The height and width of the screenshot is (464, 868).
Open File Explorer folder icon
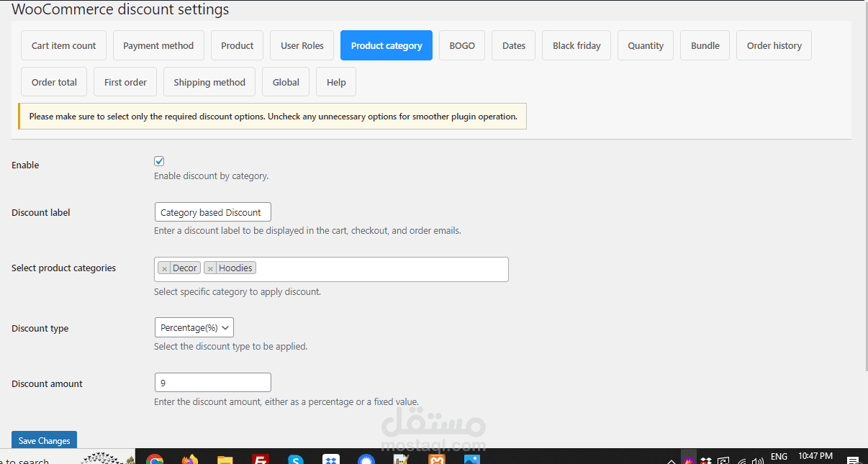[x=225, y=460]
